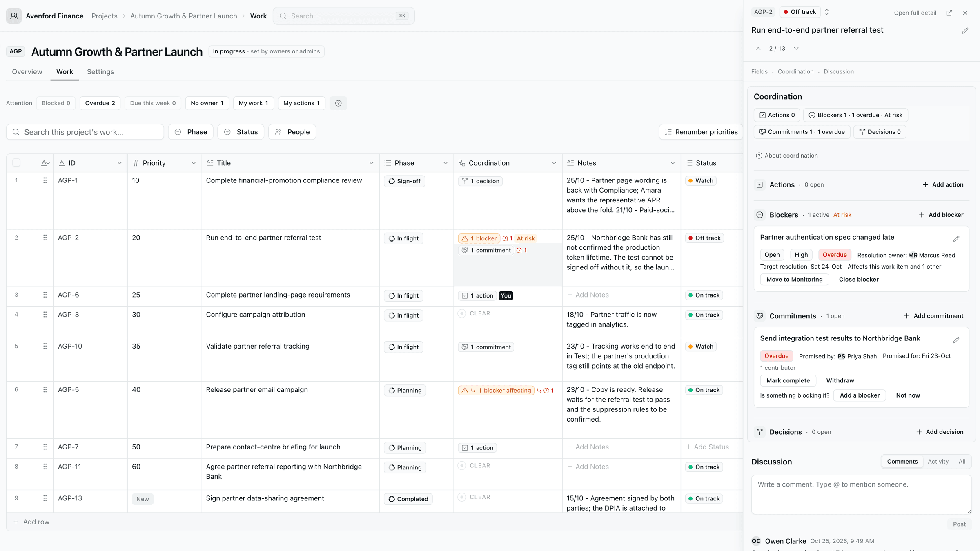This screenshot has width=980, height=551.
Task: Edit the 'Partner authentication spec changed late' blocker
Action: (x=956, y=239)
